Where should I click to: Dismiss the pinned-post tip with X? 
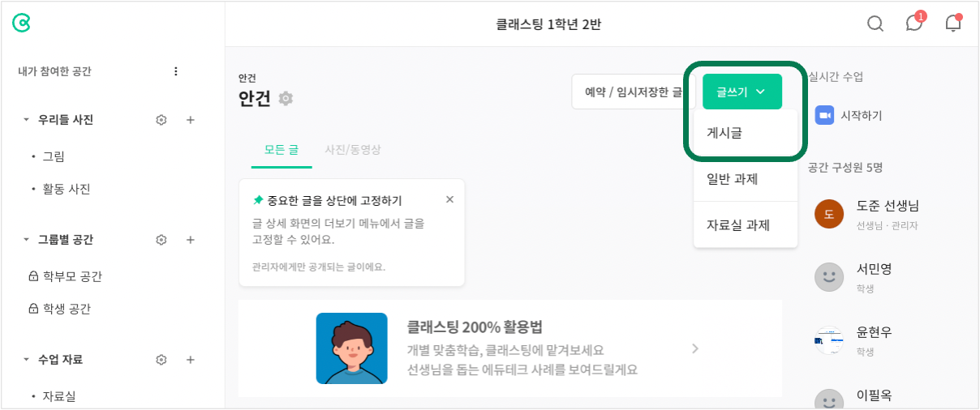(450, 199)
